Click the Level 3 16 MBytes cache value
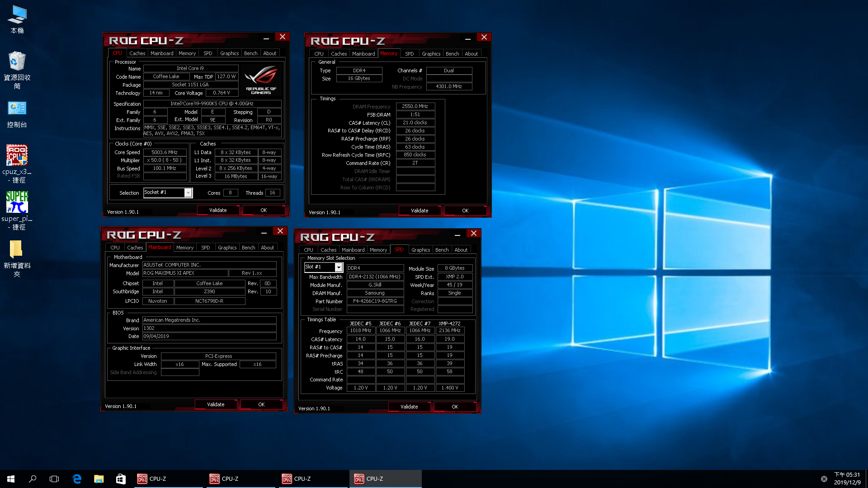868x488 pixels. (x=236, y=176)
